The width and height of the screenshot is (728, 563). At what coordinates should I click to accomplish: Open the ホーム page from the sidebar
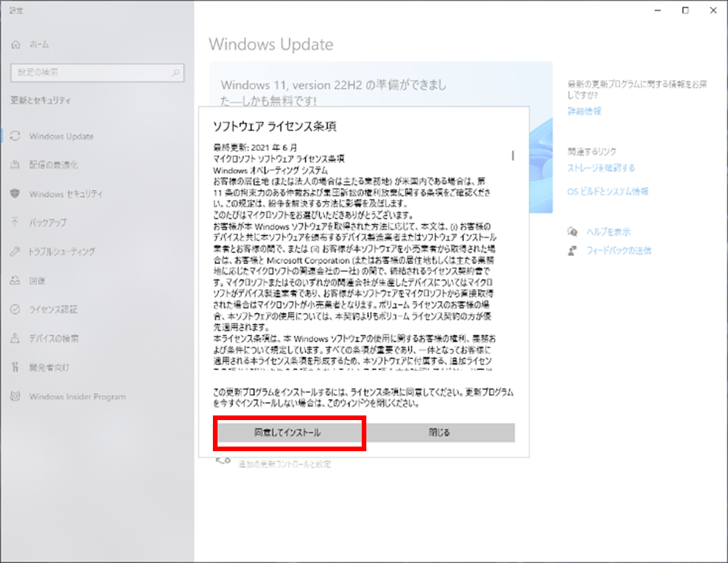(x=39, y=44)
